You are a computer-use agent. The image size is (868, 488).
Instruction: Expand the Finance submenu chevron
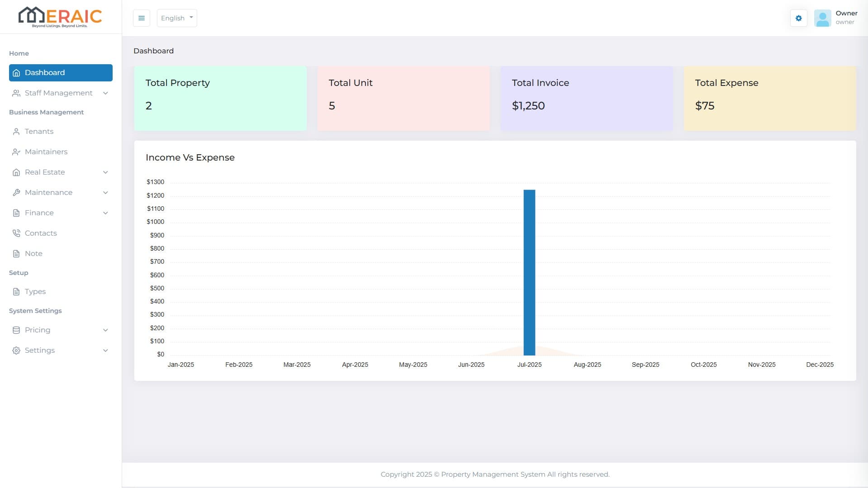click(x=105, y=213)
